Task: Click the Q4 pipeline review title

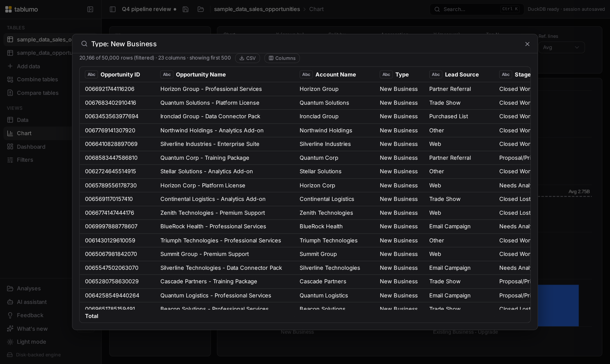Action: (x=146, y=9)
